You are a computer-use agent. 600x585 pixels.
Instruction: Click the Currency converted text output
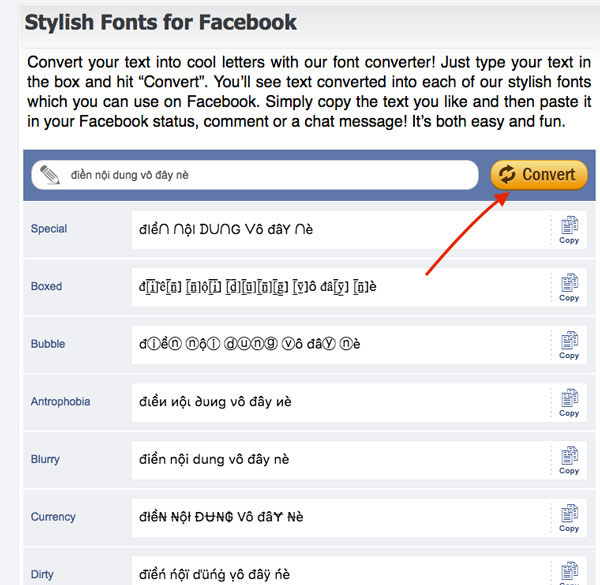221,517
